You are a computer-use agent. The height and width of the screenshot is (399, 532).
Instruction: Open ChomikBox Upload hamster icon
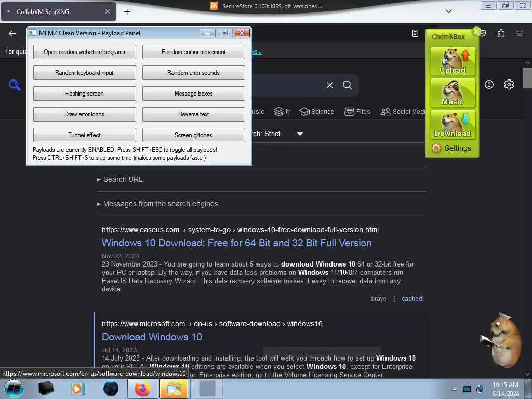click(x=453, y=61)
